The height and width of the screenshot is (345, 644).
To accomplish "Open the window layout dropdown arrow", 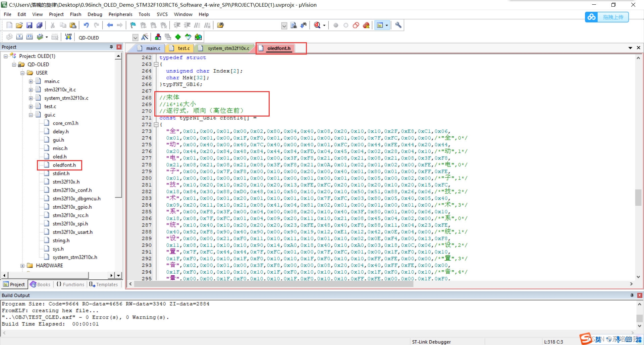I will click(387, 25).
